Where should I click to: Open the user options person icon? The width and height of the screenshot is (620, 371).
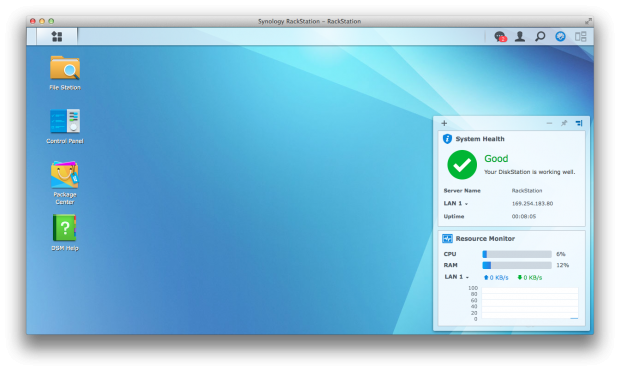coord(520,36)
